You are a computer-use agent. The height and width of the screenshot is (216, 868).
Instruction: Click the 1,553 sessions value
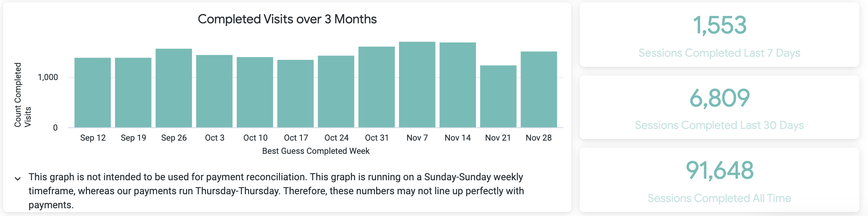[720, 26]
